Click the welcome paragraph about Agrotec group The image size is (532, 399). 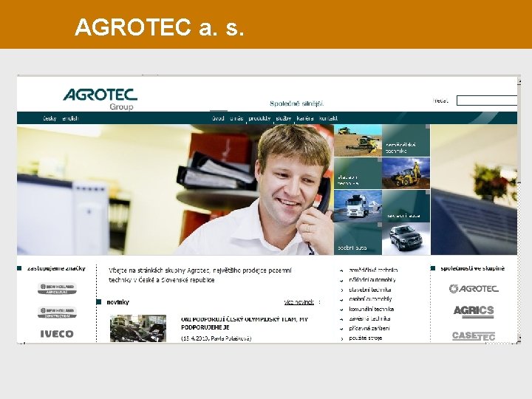(199, 275)
